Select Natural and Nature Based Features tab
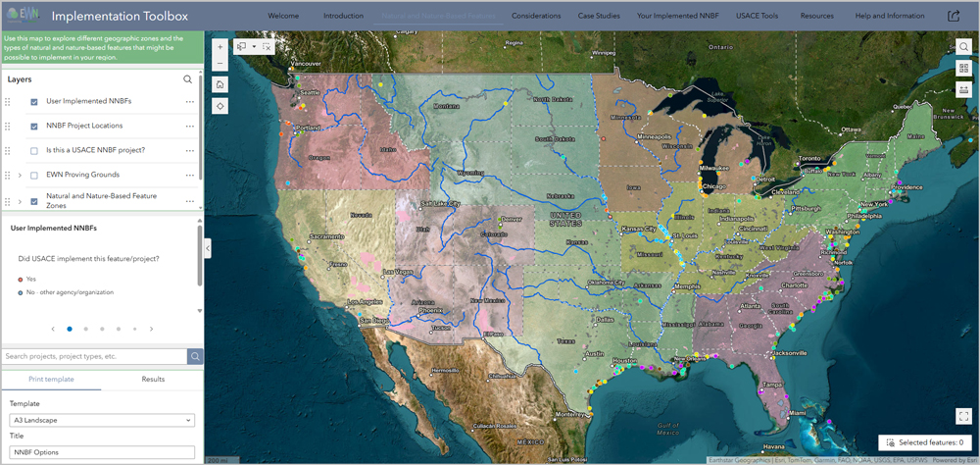The width and height of the screenshot is (980, 465). click(438, 16)
